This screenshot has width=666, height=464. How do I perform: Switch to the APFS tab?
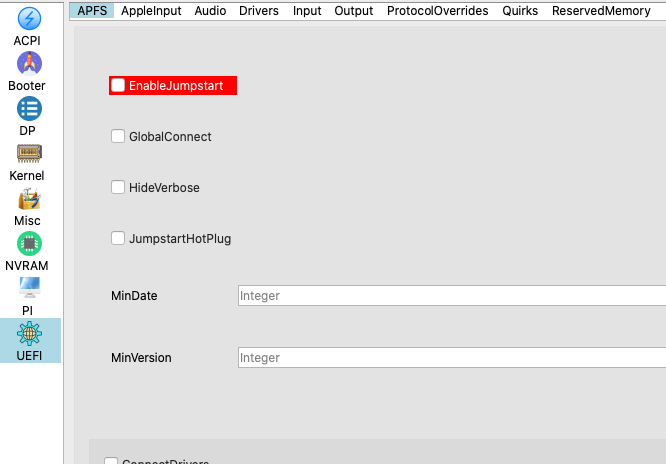[x=92, y=11]
